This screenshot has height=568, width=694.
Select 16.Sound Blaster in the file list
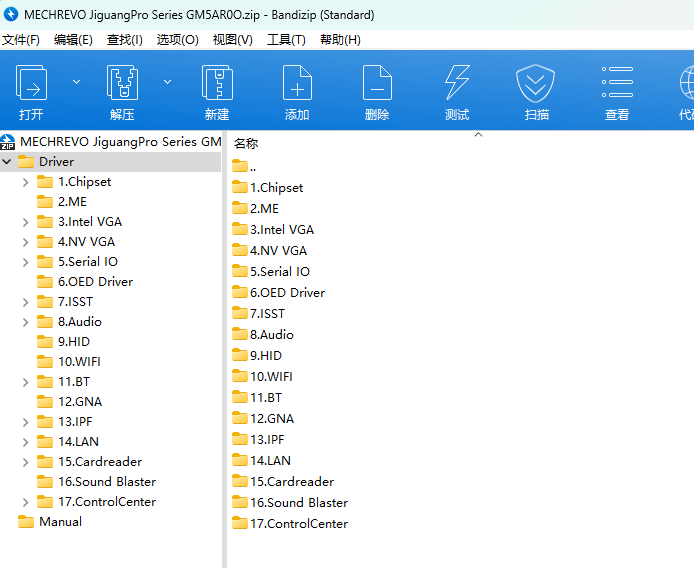point(290,503)
